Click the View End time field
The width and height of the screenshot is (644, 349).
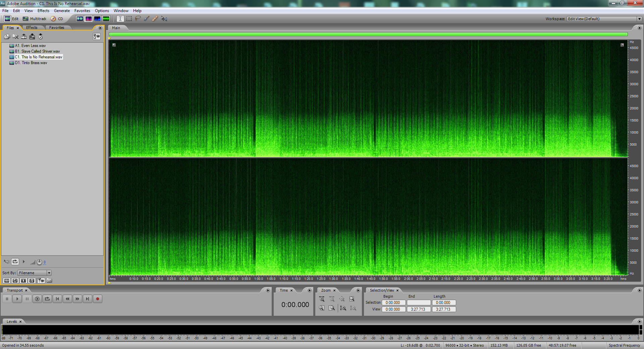pyautogui.click(x=419, y=309)
